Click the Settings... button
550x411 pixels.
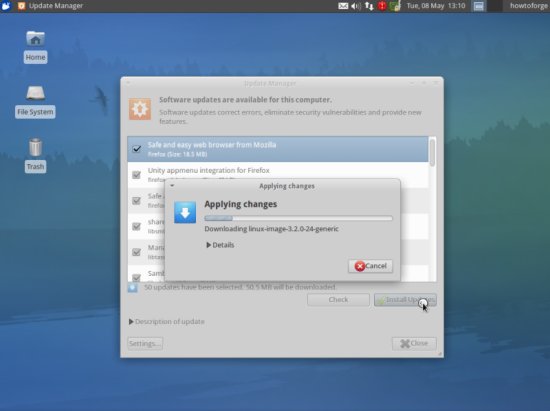pos(145,343)
